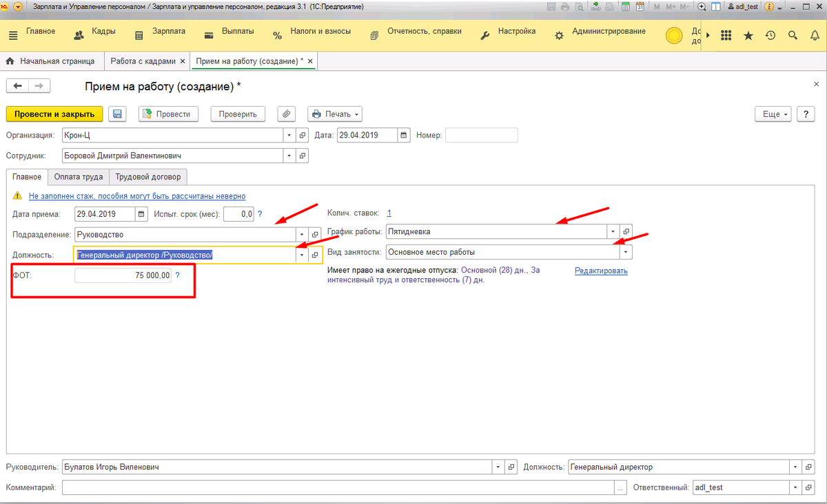Viewport: 827px width, 504px height.
Task: Click the hamburger icon beside Главное
Action: (14, 34)
